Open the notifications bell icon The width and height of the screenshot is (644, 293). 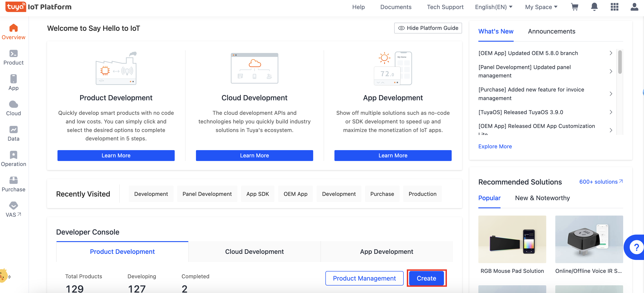[594, 7]
